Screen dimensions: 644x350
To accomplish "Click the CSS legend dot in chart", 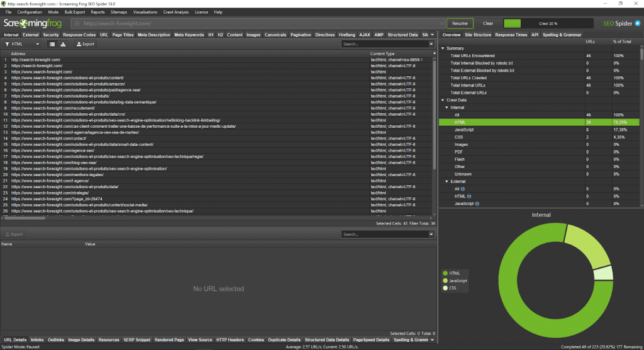I will pos(445,288).
